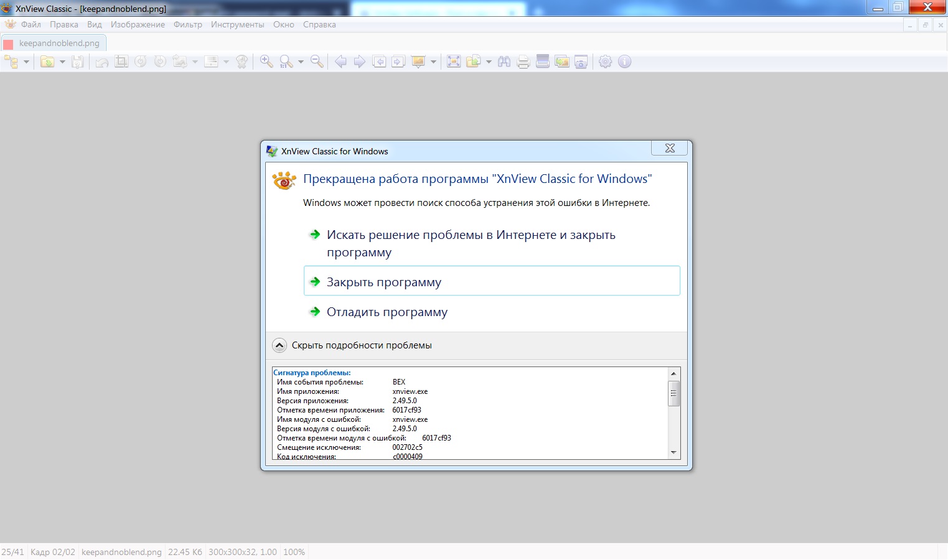
Task: Click '300x300x32, 1.00' in status bar
Action: click(243, 552)
